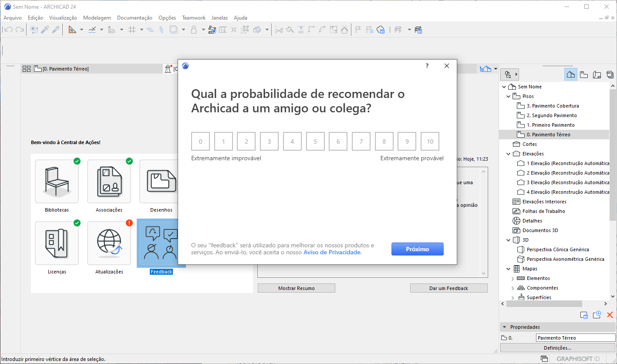Collapse the Propriedades panel section
The image size is (617, 364).
coord(505,327)
